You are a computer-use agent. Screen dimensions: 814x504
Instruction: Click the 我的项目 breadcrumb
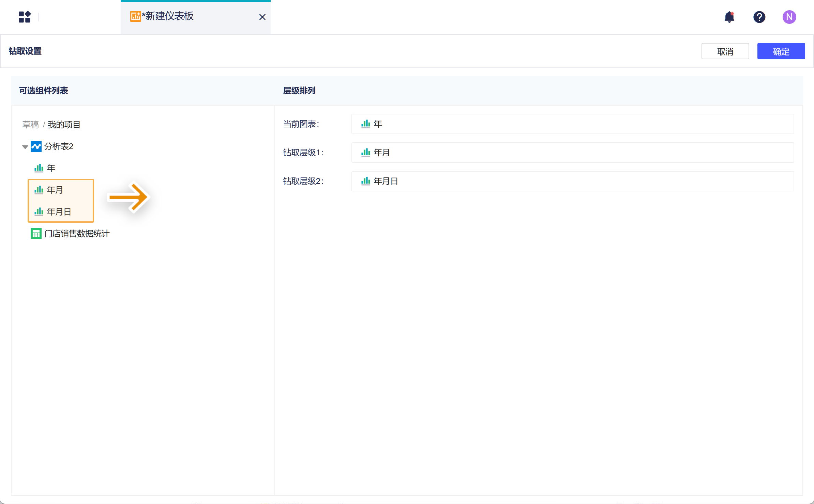coord(64,125)
